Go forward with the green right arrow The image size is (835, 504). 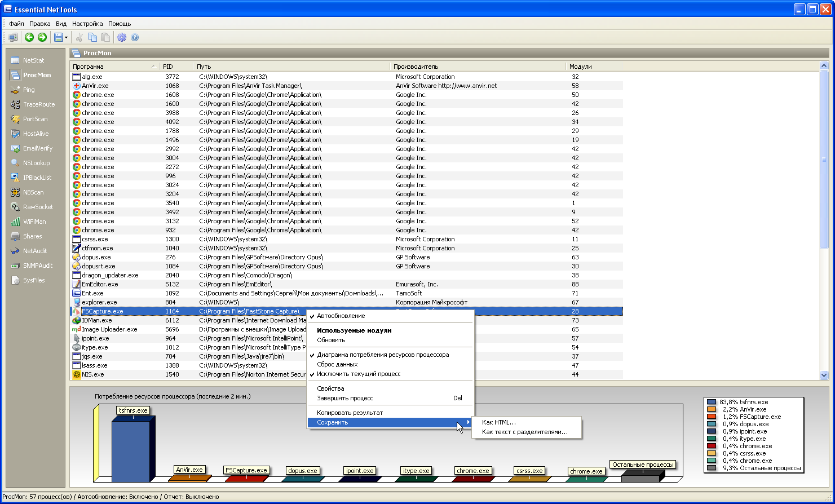tap(42, 37)
